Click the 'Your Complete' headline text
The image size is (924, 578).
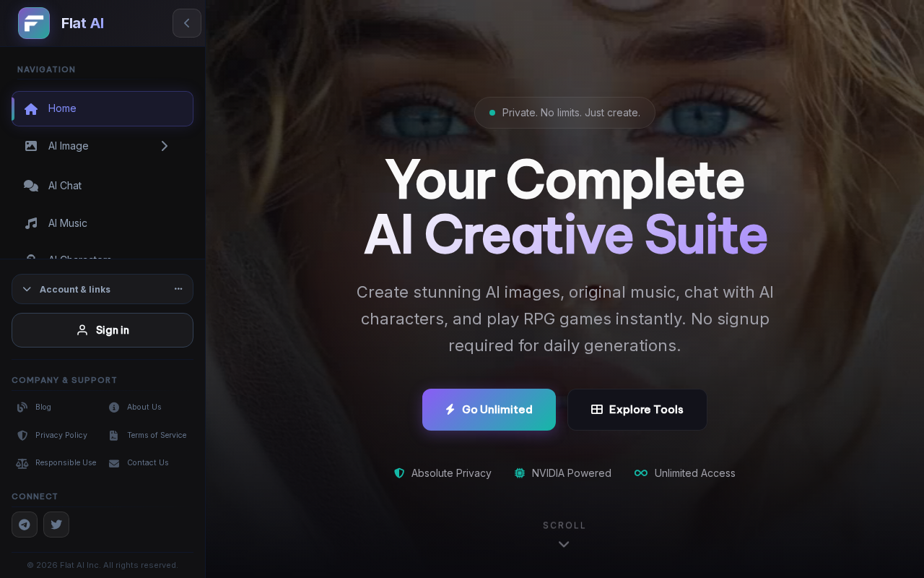(x=565, y=179)
